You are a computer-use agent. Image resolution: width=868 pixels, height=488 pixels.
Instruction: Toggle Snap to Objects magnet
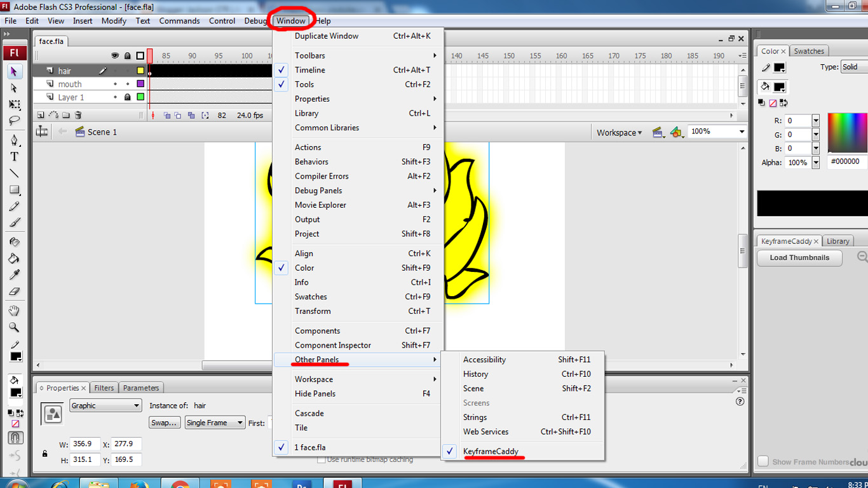pos(15,438)
